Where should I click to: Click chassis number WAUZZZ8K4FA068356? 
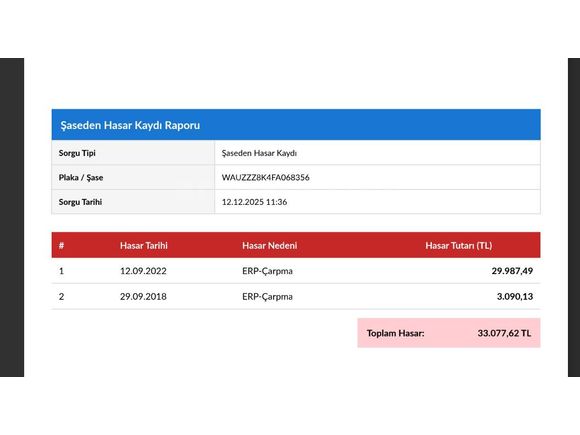(266, 178)
